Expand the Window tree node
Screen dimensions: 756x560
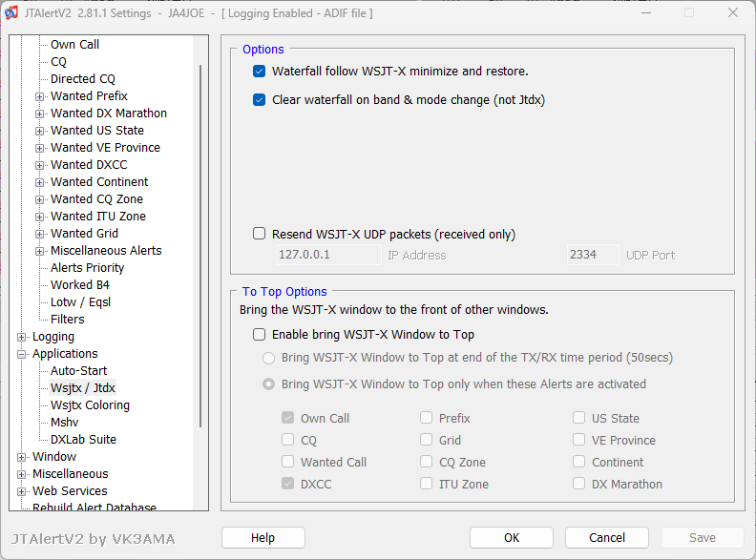[x=21, y=457]
